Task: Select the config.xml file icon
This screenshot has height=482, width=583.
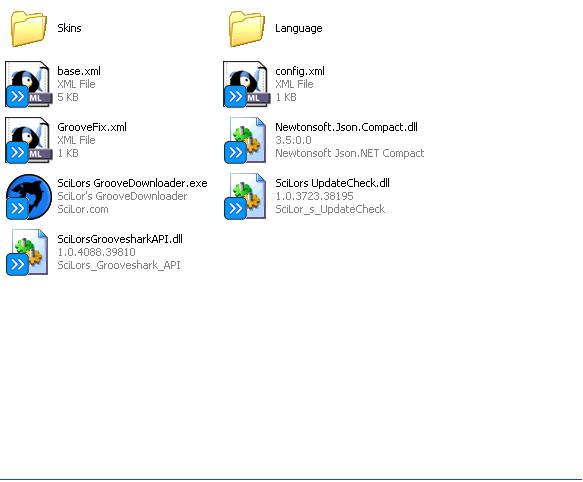Action: pyautogui.click(x=246, y=84)
